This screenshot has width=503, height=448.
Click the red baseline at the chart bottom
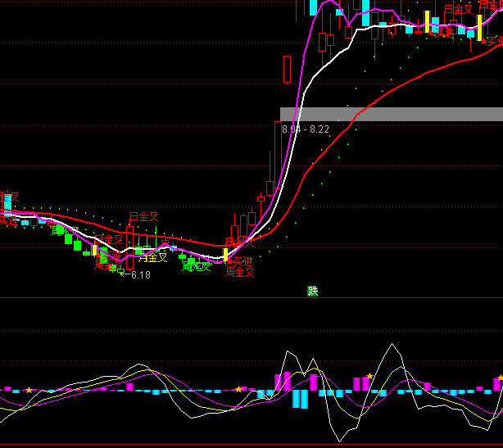click(246, 445)
